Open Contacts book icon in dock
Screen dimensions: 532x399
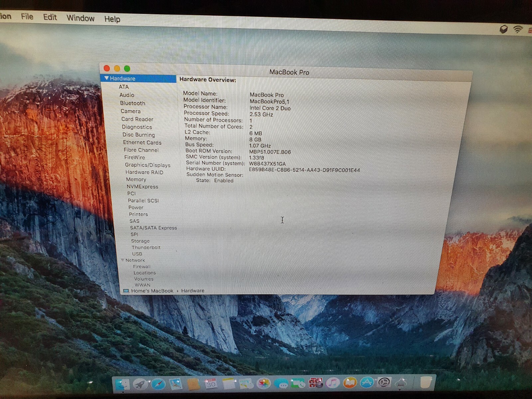193,384
